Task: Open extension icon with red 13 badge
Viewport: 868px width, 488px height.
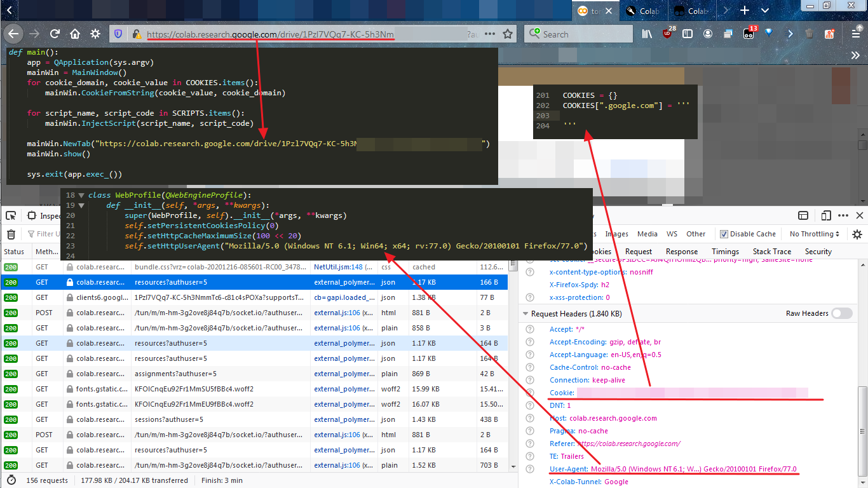Action: click(x=749, y=34)
